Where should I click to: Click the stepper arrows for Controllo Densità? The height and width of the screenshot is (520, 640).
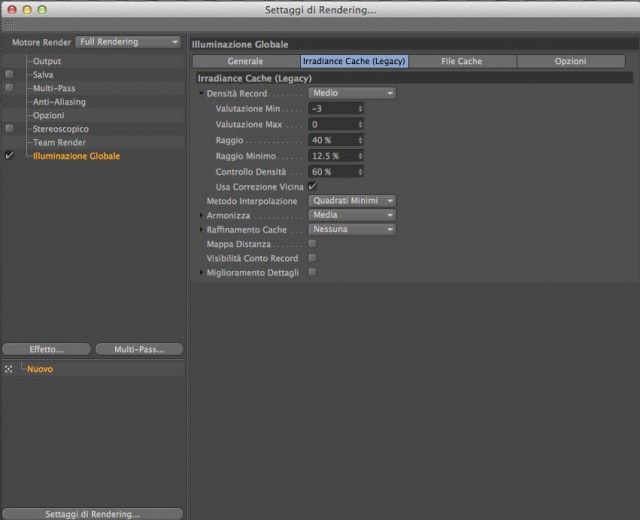tap(360, 172)
